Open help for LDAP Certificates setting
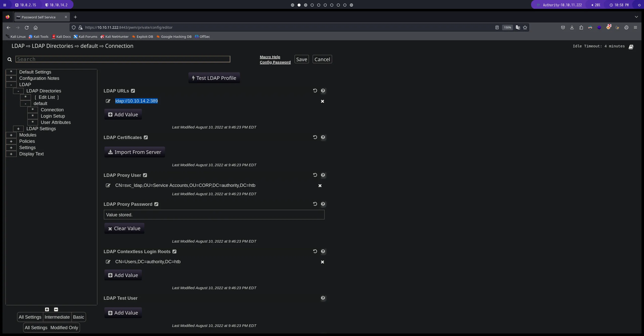Screen dimensions: 644x336 tap(323, 137)
